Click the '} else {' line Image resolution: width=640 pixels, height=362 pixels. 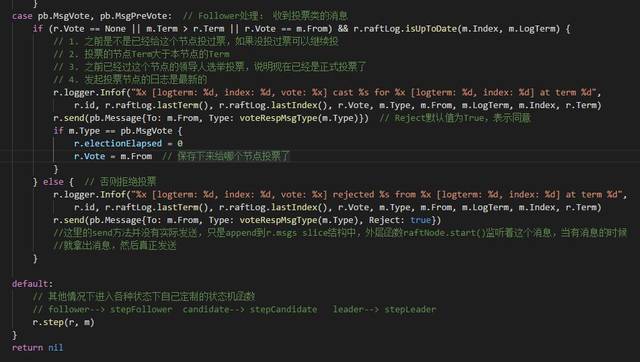[x=95, y=182]
